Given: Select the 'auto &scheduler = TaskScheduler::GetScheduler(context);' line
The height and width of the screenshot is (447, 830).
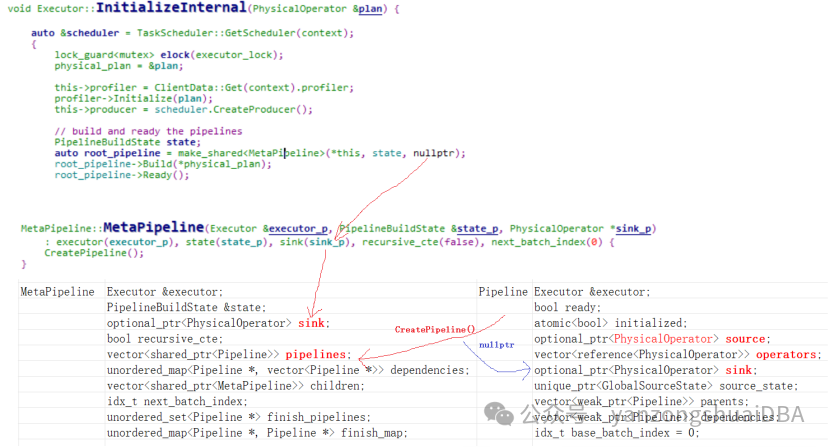Looking at the screenshot, I should 192,33.
